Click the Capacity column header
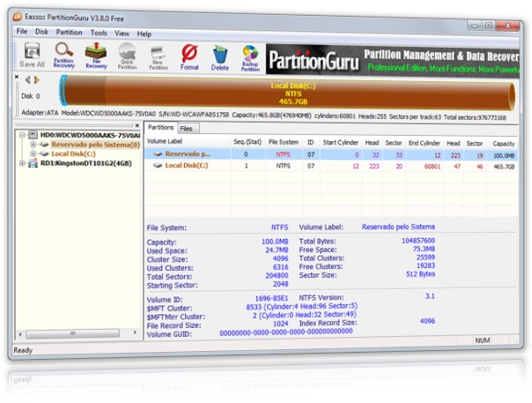The image size is (532, 403). (x=504, y=144)
